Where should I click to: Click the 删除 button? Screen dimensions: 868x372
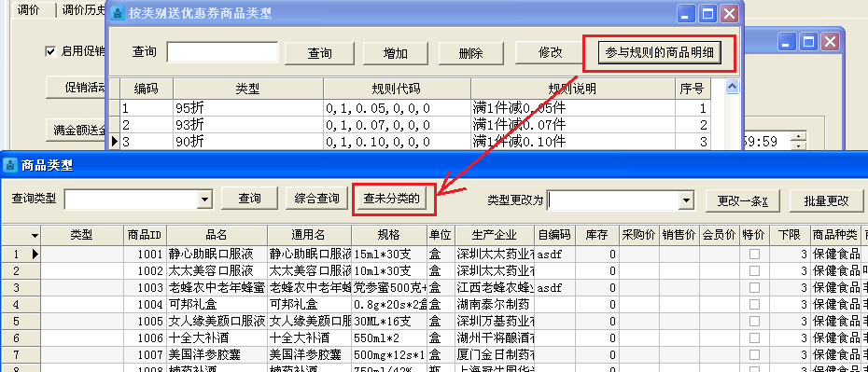tap(471, 53)
